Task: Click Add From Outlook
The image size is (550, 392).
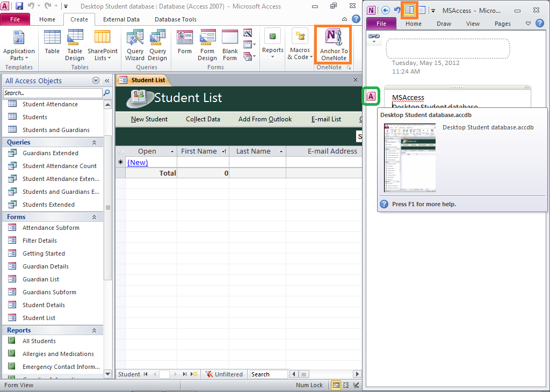Action: (265, 119)
